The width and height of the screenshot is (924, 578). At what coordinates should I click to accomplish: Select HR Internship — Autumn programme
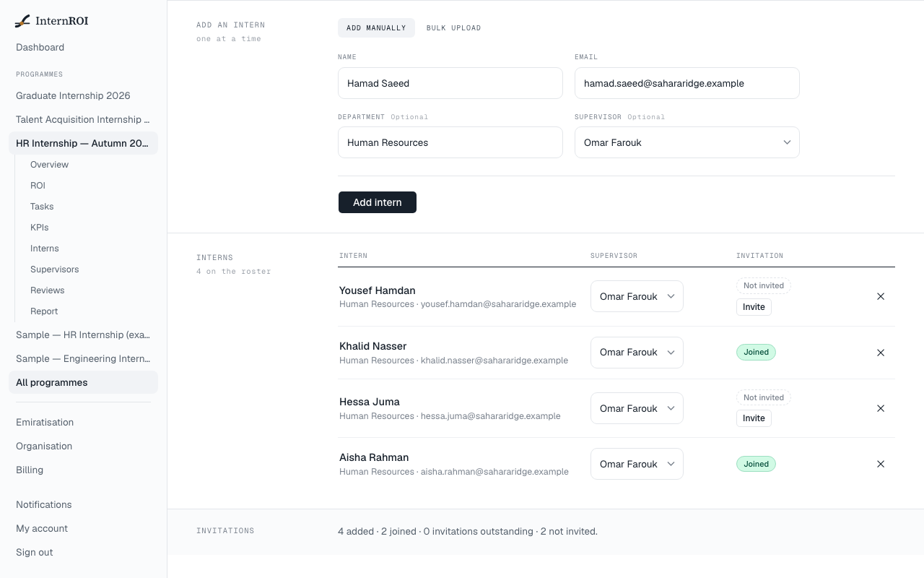click(83, 144)
